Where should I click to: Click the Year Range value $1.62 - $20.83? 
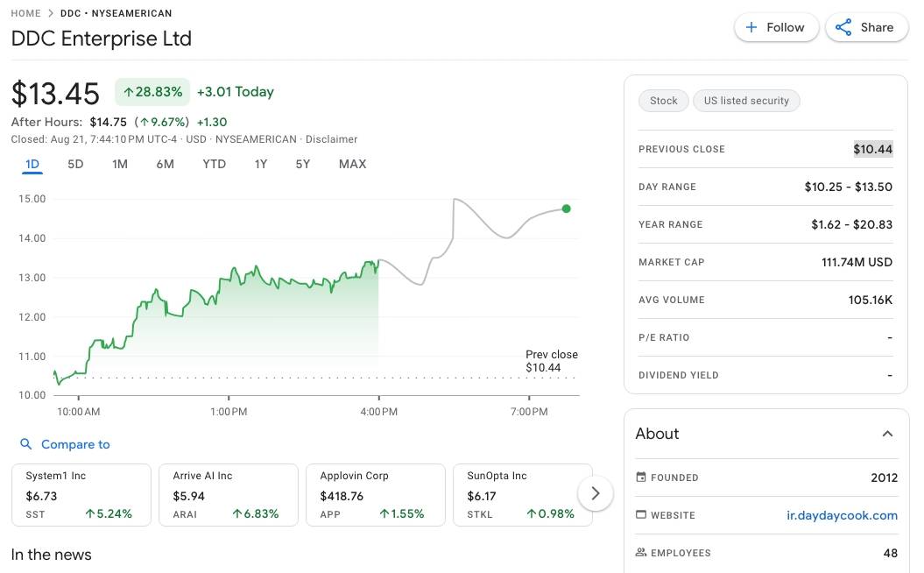[851, 224]
